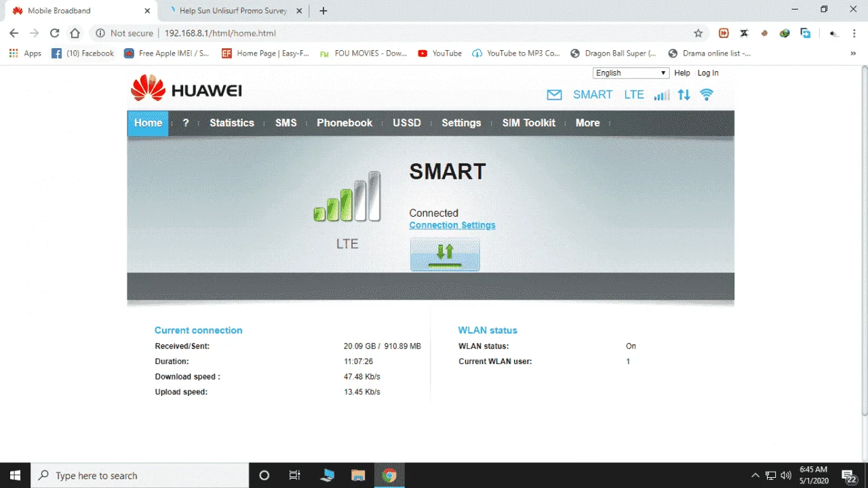Click the Download speed value 47.48 Kb/s

(x=362, y=377)
